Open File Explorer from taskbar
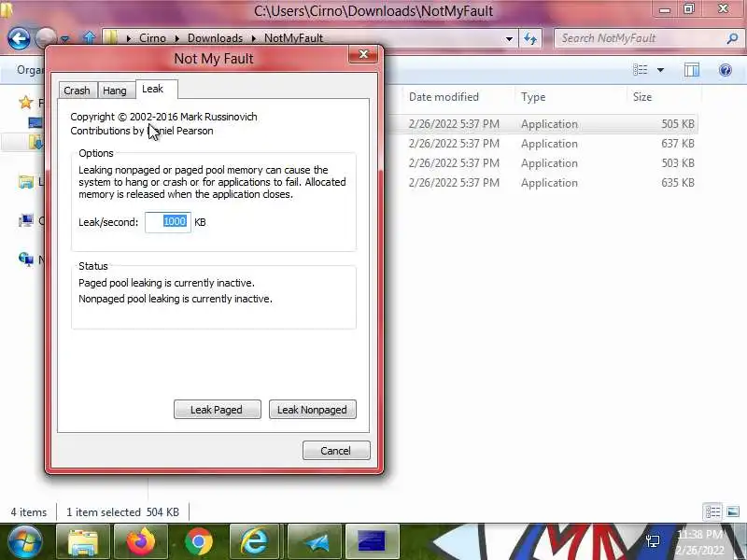 83,541
